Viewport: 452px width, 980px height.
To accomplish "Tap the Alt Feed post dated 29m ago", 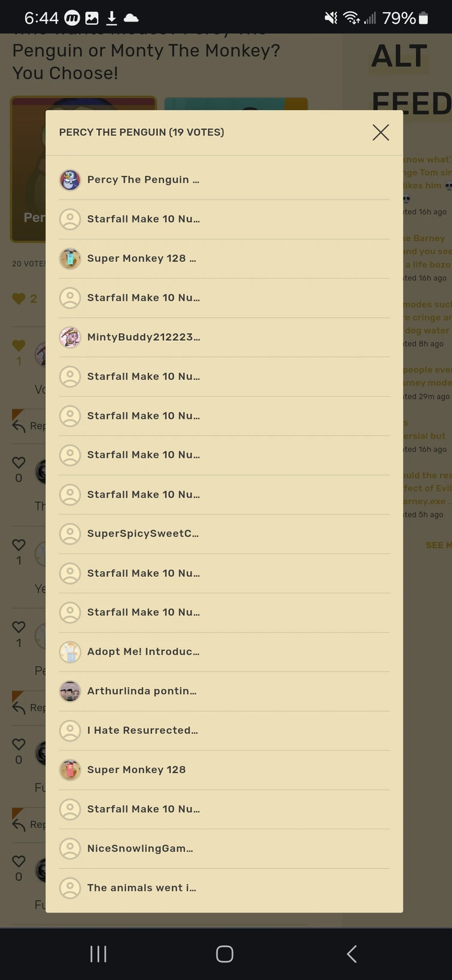I will click(426, 383).
